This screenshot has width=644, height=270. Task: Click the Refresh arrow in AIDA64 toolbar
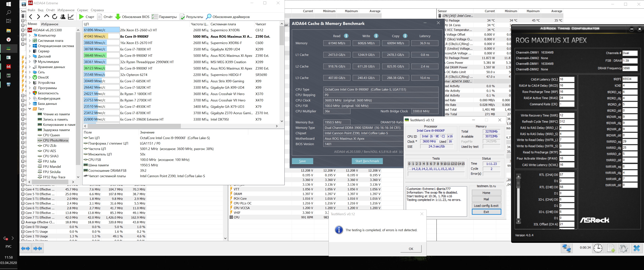[54, 17]
